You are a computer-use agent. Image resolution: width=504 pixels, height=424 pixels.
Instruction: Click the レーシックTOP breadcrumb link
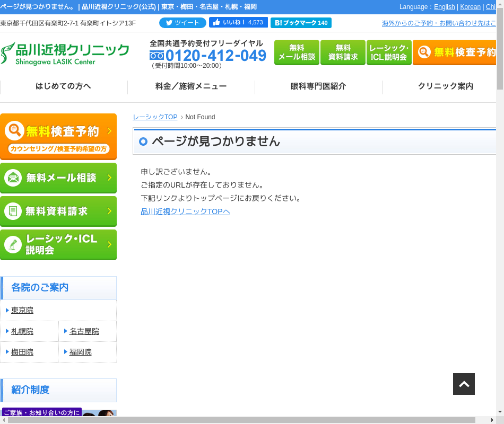[x=155, y=117]
